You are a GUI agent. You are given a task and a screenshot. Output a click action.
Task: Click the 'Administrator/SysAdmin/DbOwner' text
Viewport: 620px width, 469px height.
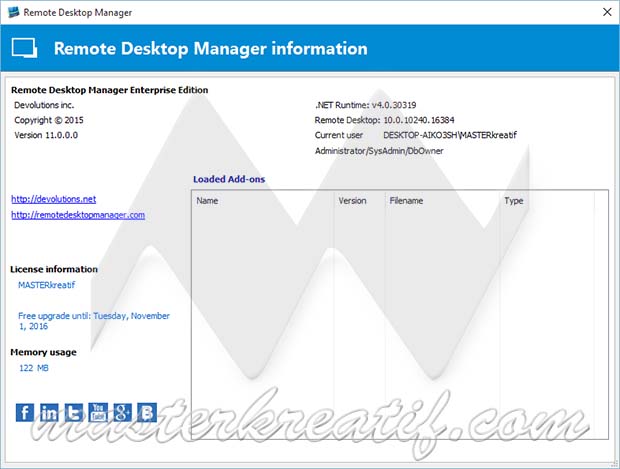pyautogui.click(x=379, y=151)
